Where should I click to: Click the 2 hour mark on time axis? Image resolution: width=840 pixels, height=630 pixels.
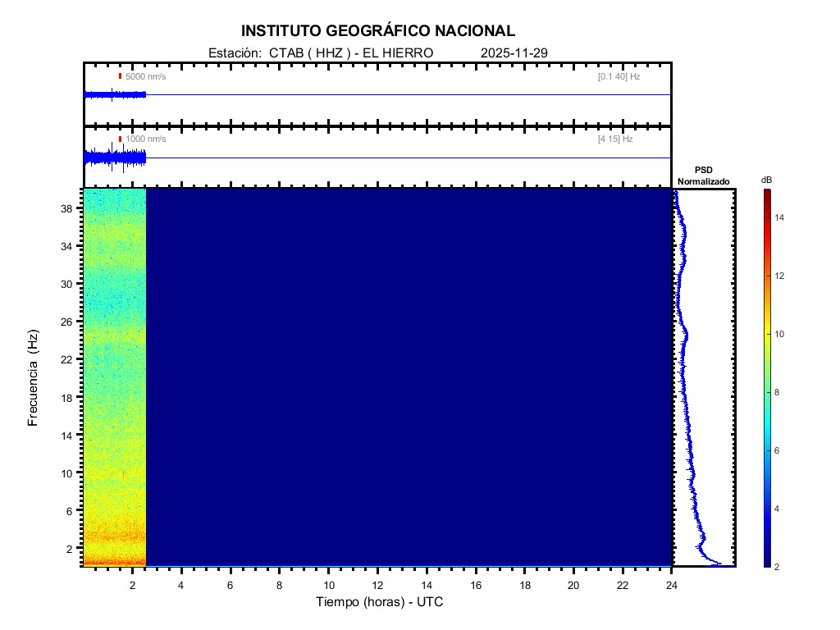pyautogui.click(x=132, y=585)
